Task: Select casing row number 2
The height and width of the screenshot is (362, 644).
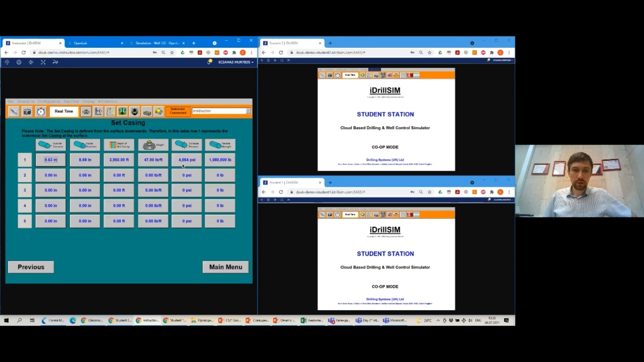Action: point(25,175)
